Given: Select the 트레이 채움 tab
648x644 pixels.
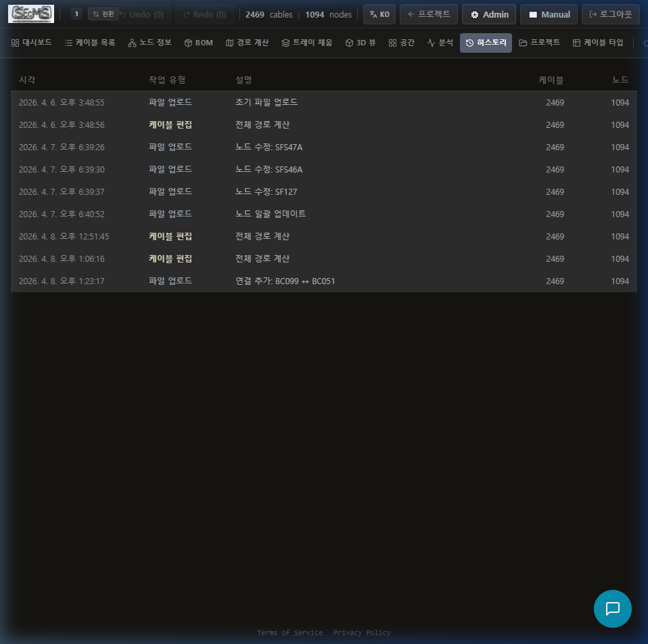Looking at the screenshot, I should (x=307, y=43).
